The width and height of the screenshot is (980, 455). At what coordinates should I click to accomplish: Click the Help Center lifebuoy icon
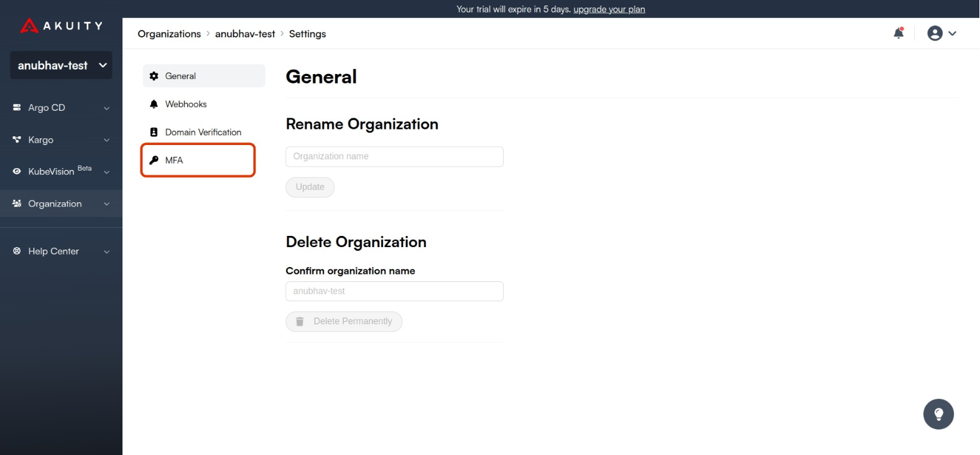click(x=17, y=251)
